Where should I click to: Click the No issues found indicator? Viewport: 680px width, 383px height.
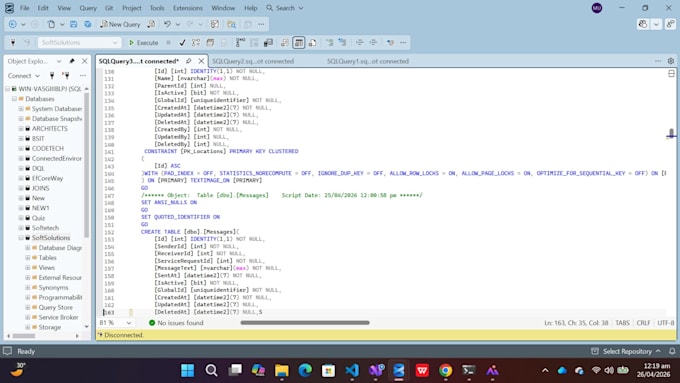[176, 323]
